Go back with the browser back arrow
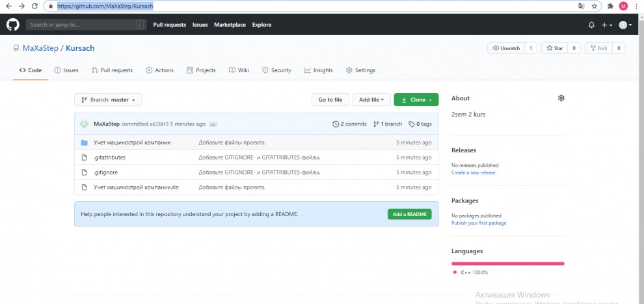Viewport: 644px width, 304px height. (x=8, y=6)
